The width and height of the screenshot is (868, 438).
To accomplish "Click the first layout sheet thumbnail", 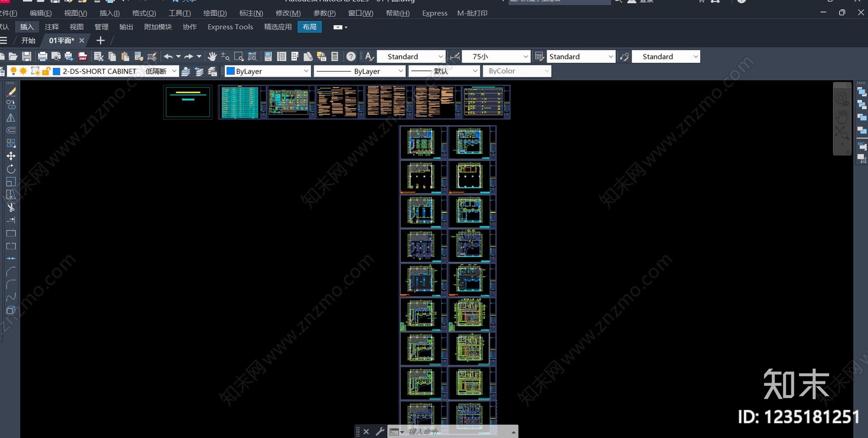I will (188, 102).
